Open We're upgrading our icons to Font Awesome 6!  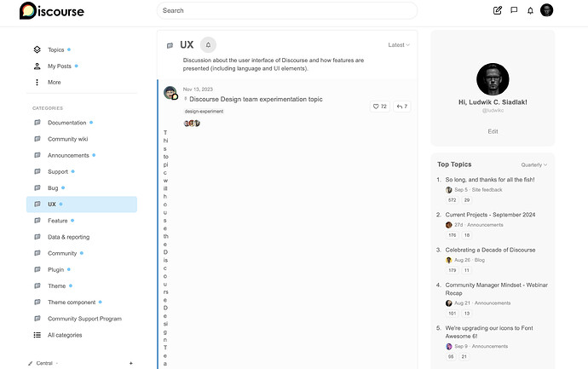[489, 332]
